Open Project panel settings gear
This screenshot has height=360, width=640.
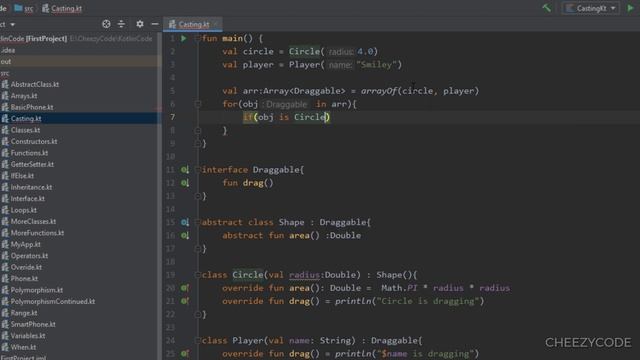point(140,24)
